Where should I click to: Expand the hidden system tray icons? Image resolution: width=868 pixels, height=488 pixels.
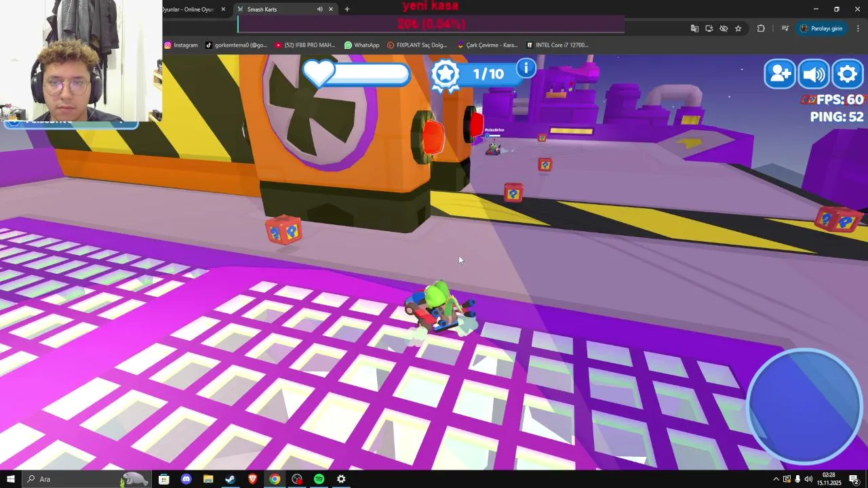point(776,479)
